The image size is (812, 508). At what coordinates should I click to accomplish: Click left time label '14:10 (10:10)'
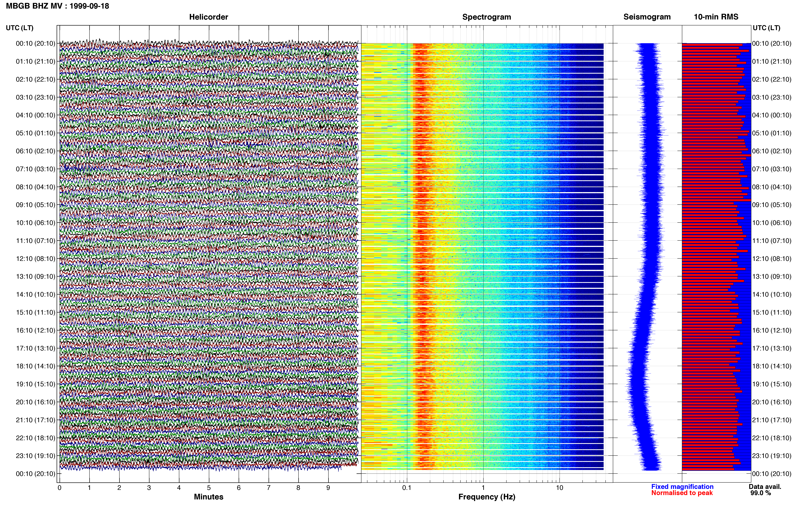pos(36,295)
